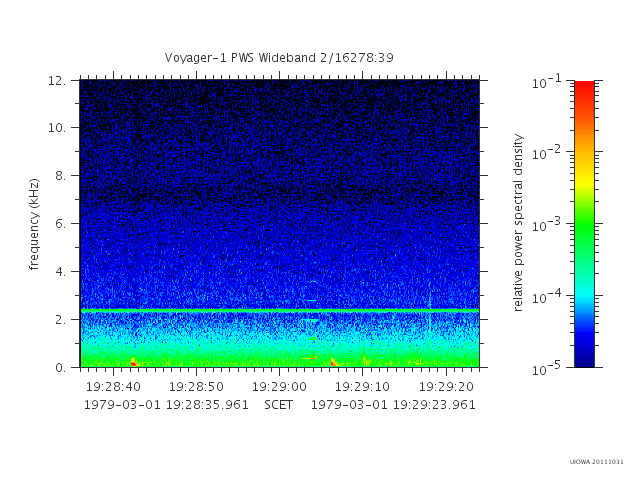The width and height of the screenshot is (640, 480).
Task: Click the 10^-4 colorbar label
Action: tap(547, 296)
